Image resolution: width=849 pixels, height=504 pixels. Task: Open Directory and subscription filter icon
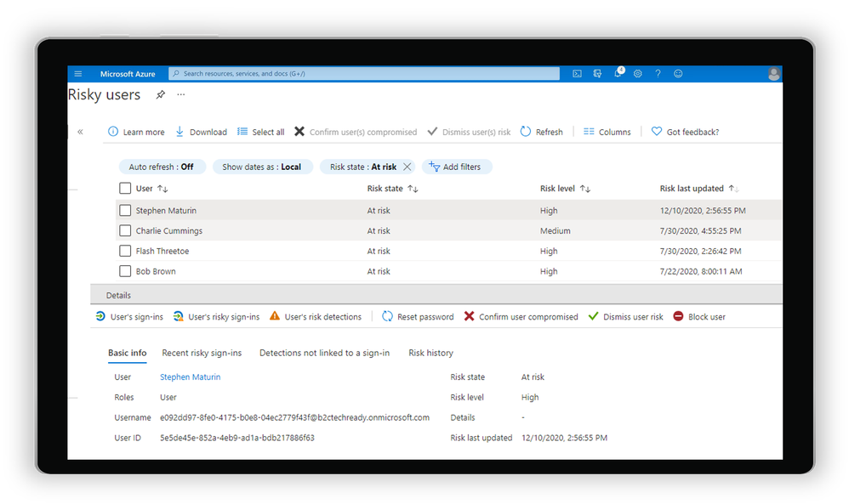pos(597,74)
